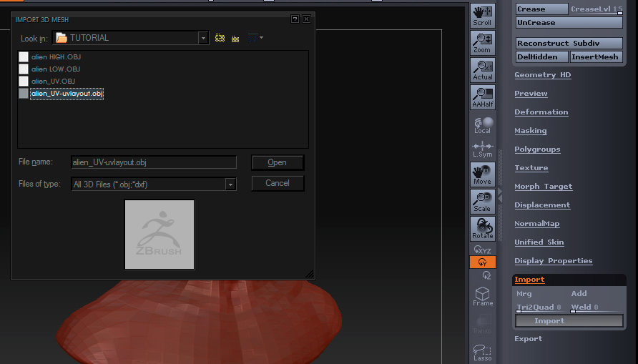Click the Open button
The image size is (638, 364).
coord(277,162)
